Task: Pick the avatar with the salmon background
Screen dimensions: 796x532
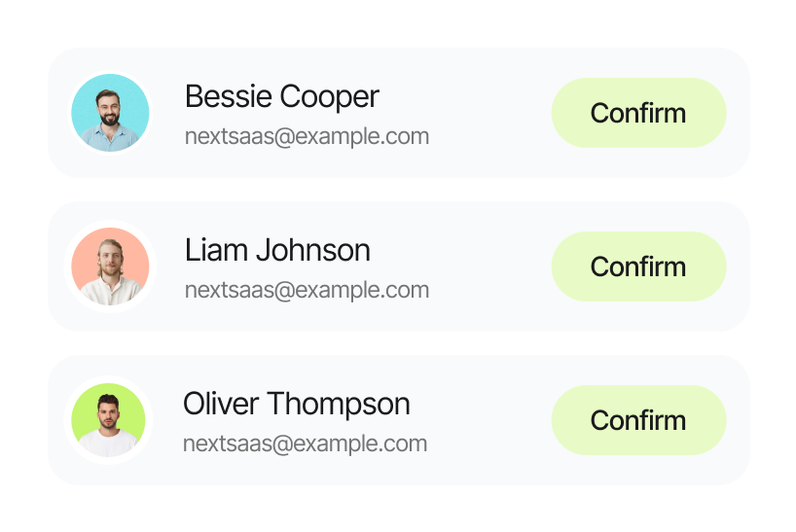Action: tap(110, 266)
